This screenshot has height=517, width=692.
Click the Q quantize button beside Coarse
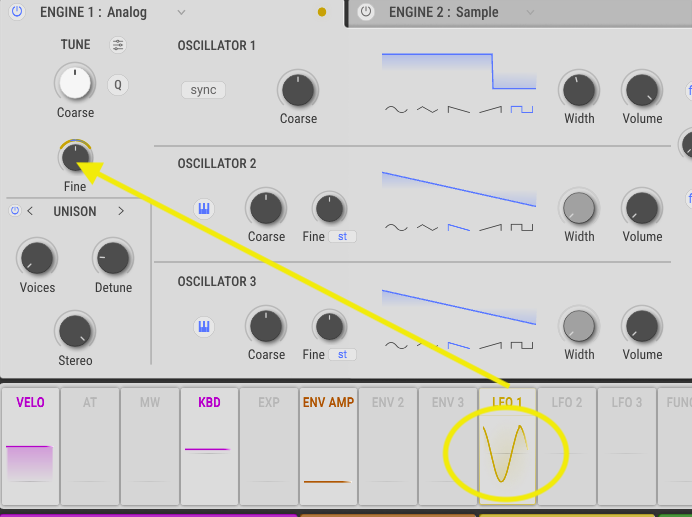coord(118,85)
